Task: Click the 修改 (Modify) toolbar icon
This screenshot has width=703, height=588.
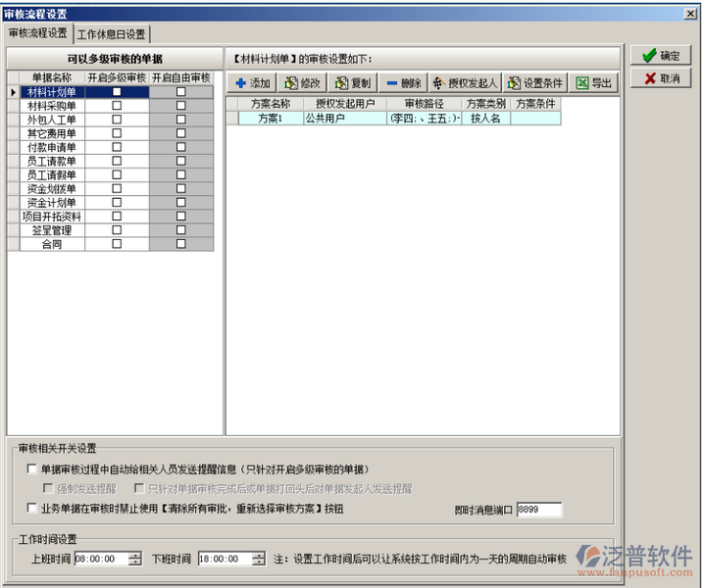Action: (303, 83)
